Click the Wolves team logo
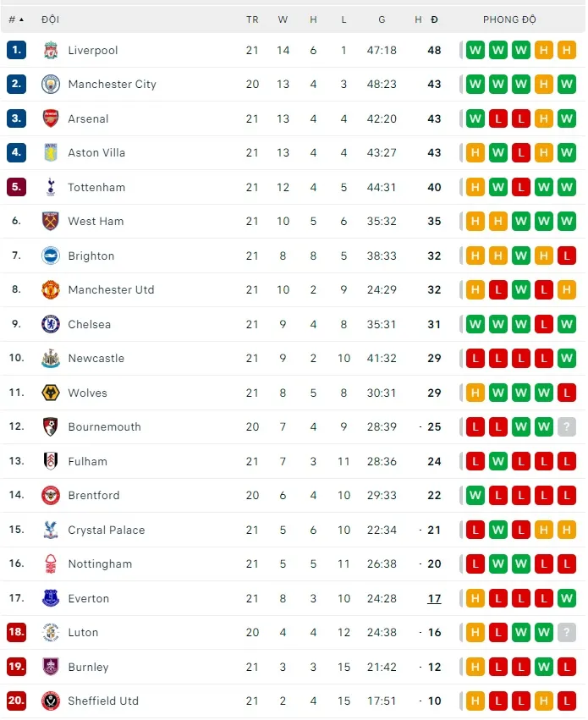 pyautogui.click(x=51, y=393)
